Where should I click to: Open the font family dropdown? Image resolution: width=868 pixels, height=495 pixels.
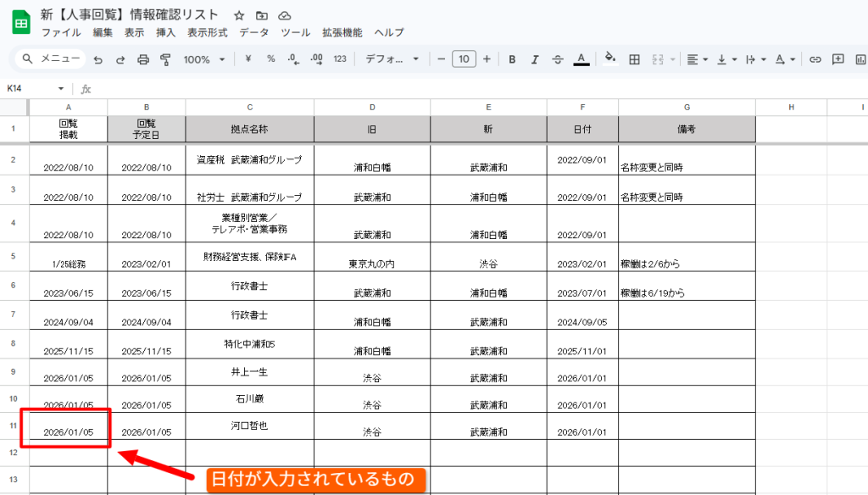pos(392,59)
